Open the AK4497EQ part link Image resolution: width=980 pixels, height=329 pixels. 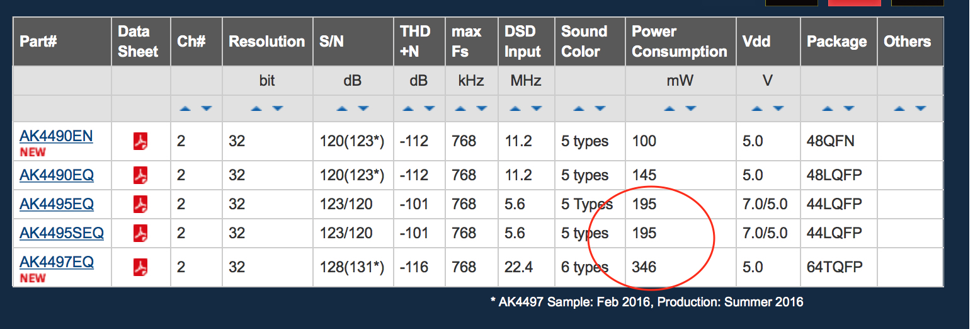[x=57, y=262]
